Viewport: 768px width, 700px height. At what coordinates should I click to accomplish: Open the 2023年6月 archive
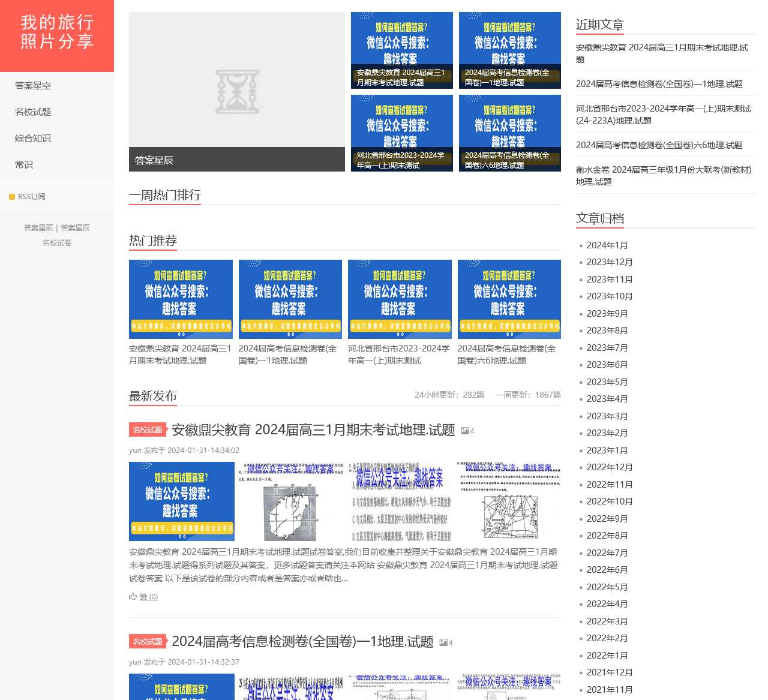point(607,365)
